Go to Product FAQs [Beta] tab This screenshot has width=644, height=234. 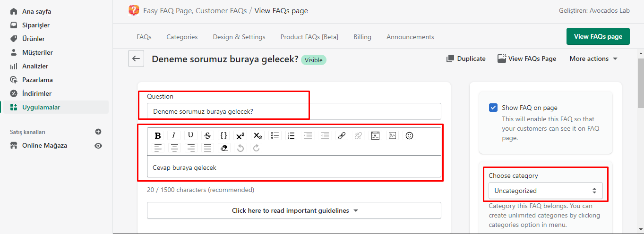coord(309,37)
